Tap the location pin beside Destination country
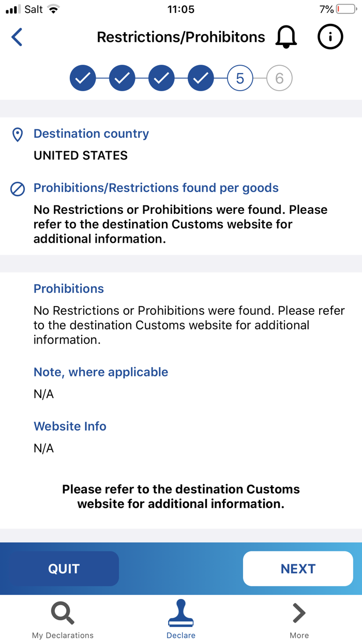362x644 pixels. (x=18, y=134)
